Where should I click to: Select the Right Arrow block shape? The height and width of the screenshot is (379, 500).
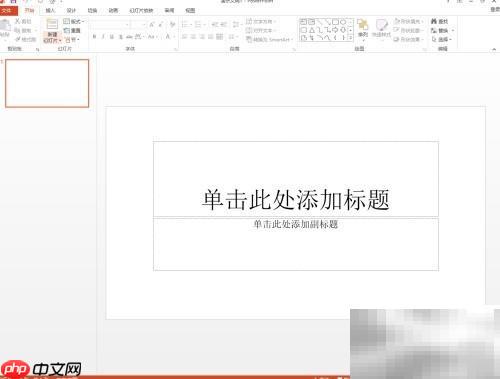335,30
